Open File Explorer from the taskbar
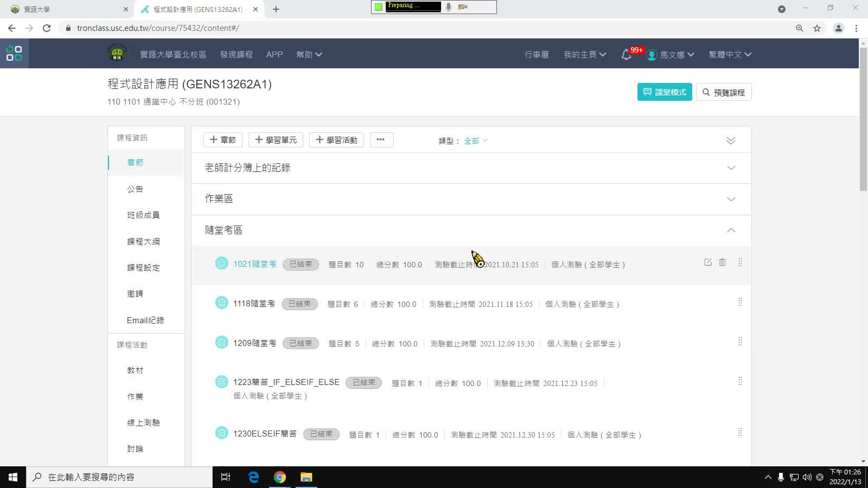Viewport: 868px width, 488px height. point(307,477)
